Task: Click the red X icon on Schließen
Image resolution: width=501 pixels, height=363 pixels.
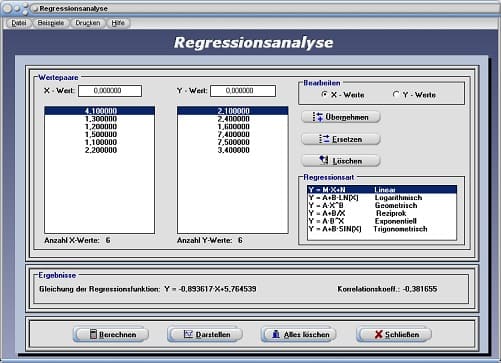Action: [378, 334]
